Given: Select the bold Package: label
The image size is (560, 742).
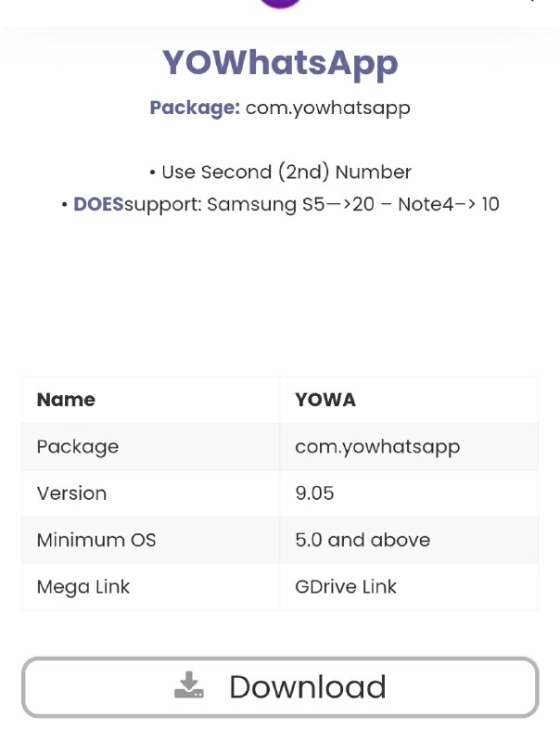Looking at the screenshot, I should [195, 108].
